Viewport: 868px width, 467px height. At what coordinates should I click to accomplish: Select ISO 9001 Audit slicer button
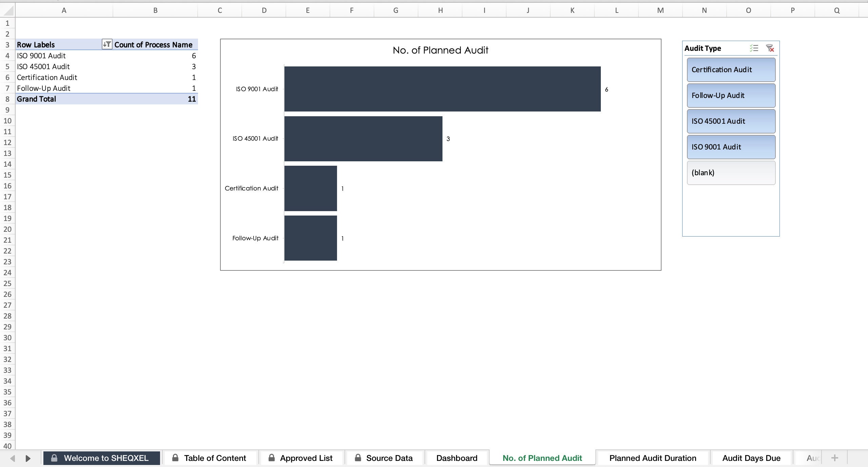(731, 147)
